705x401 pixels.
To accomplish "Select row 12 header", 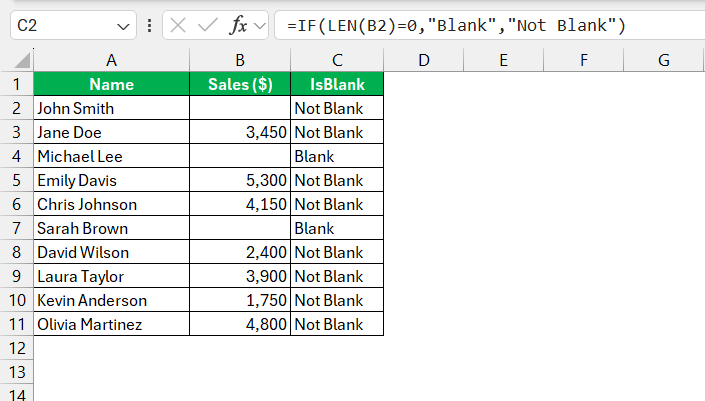I will tap(17, 348).
